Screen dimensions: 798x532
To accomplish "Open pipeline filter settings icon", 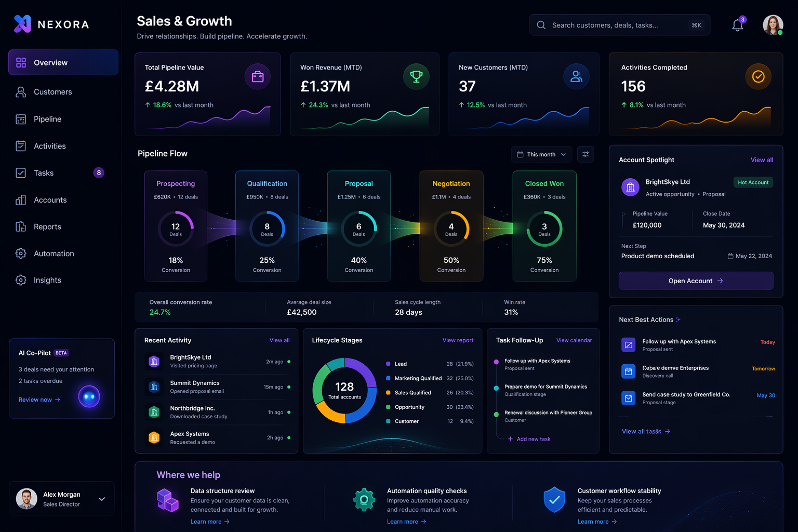I will tap(586, 154).
